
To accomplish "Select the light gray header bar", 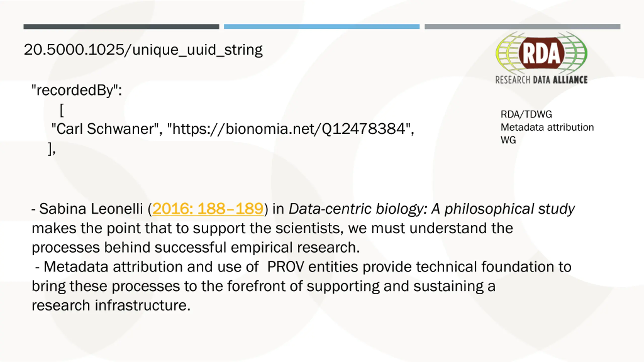I will click(x=522, y=26).
